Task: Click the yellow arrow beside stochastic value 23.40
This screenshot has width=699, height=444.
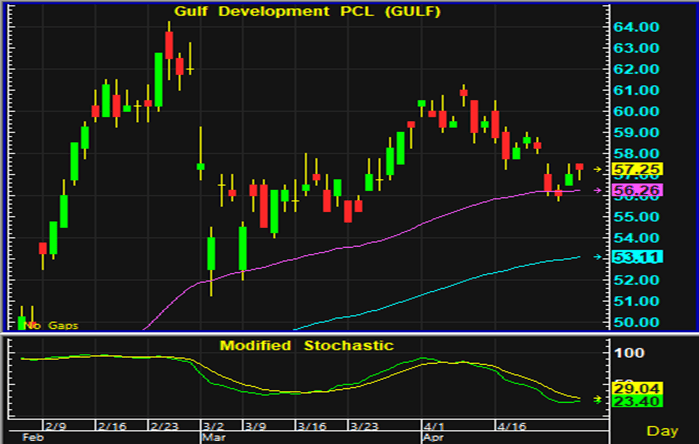Action: (x=599, y=399)
